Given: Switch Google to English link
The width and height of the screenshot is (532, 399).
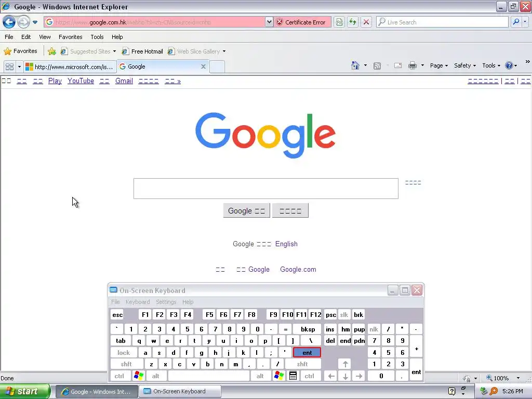Looking at the screenshot, I should tap(286, 244).
